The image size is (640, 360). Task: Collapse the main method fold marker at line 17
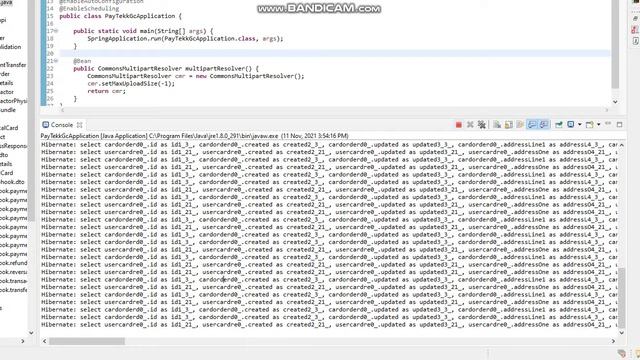coord(56,31)
